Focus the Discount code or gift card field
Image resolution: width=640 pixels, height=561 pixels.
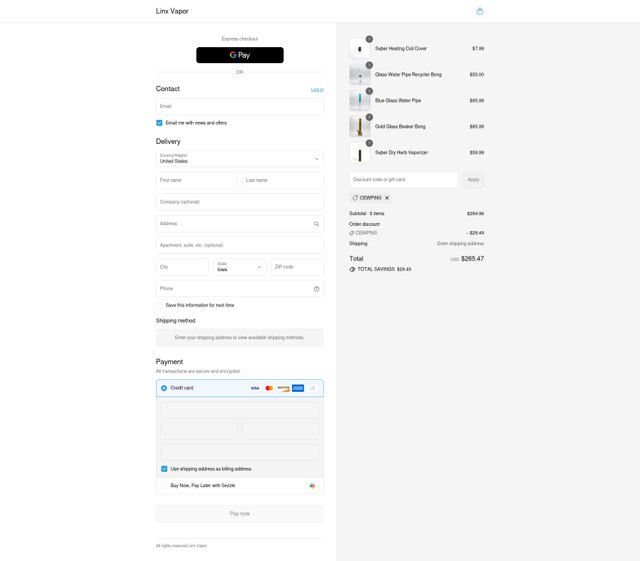point(404,180)
